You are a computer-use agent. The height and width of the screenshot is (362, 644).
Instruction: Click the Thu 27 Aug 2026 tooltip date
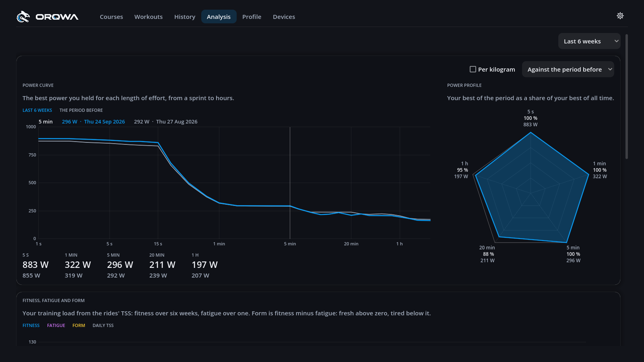point(177,121)
